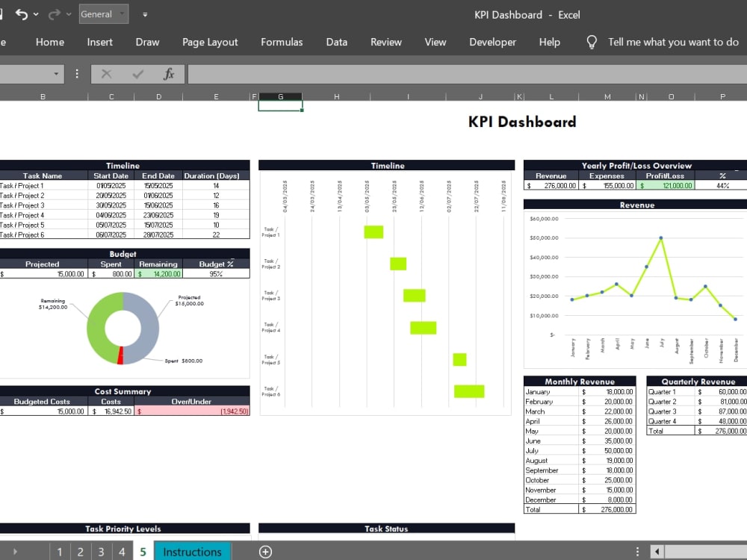Open the Developer tab

coord(492,42)
